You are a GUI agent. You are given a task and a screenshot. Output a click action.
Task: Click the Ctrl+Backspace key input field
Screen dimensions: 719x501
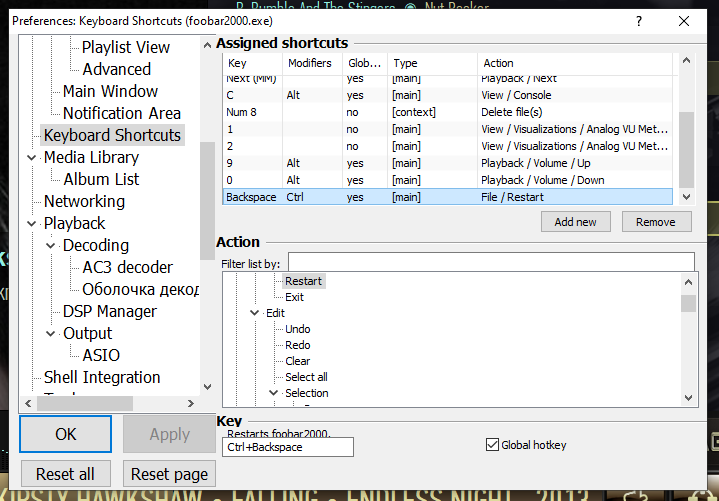(x=288, y=447)
